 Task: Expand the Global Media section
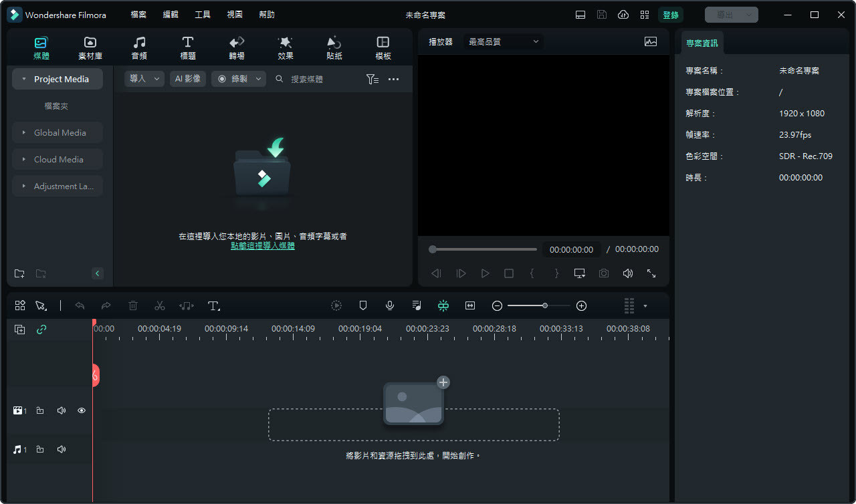[57, 132]
